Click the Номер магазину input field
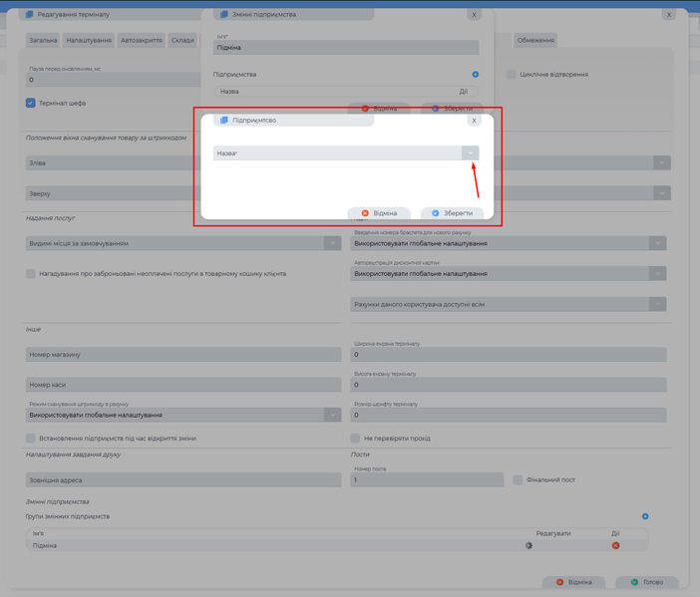 click(x=183, y=355)
